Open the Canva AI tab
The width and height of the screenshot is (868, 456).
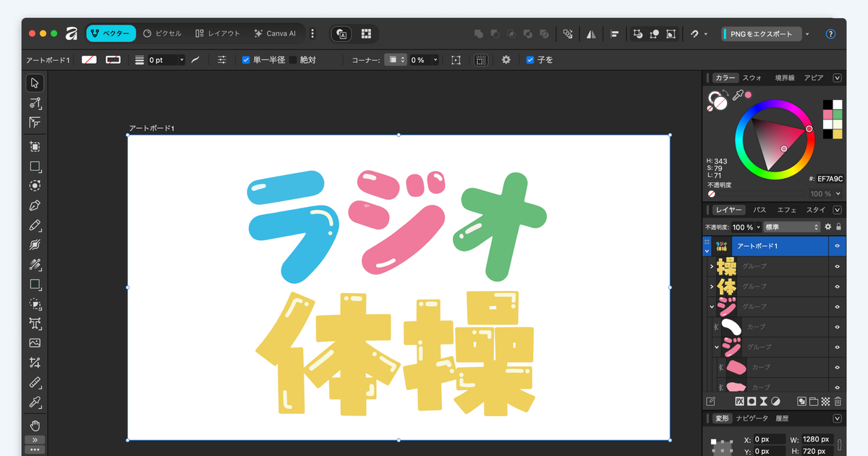275,33
